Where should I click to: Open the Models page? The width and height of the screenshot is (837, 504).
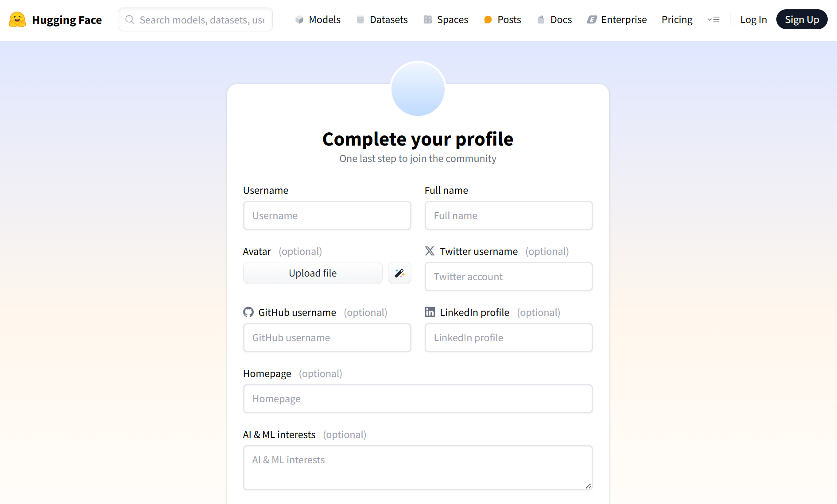click(x=318, y=20)
